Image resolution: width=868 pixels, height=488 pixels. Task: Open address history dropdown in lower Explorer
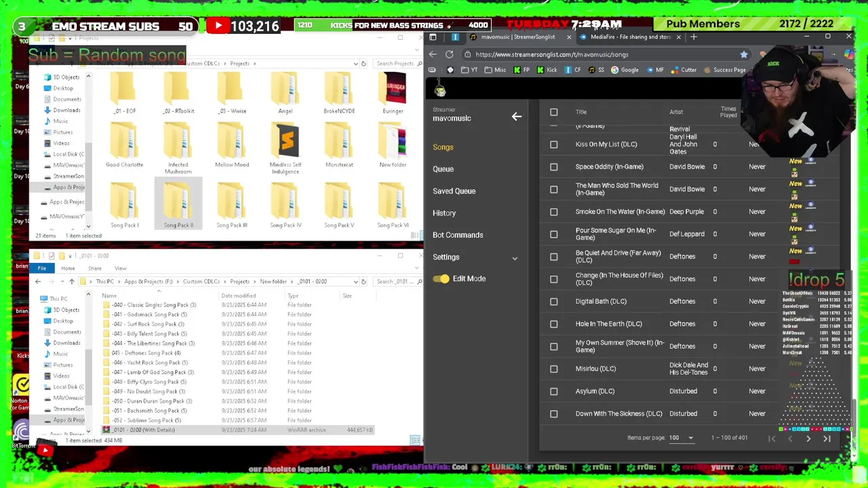[355, 281]
